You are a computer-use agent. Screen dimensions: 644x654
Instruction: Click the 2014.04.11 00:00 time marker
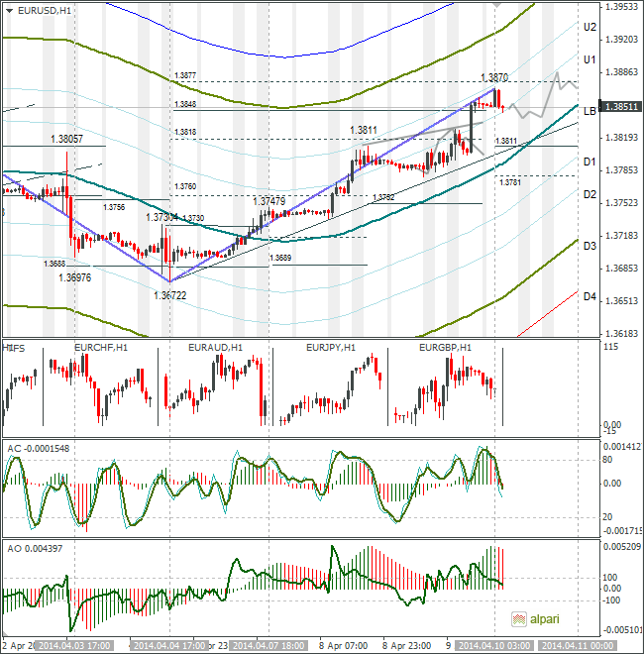pos(578,646)
